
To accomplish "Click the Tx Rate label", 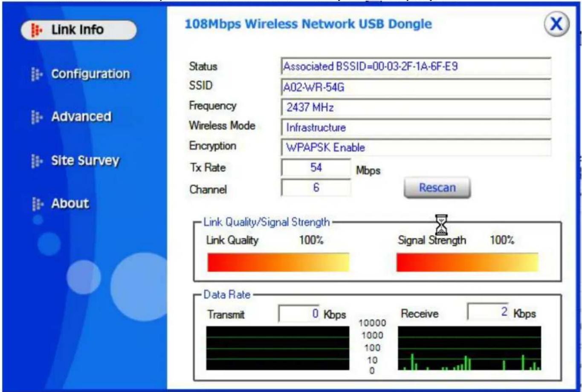I will (x=207, y=167).
